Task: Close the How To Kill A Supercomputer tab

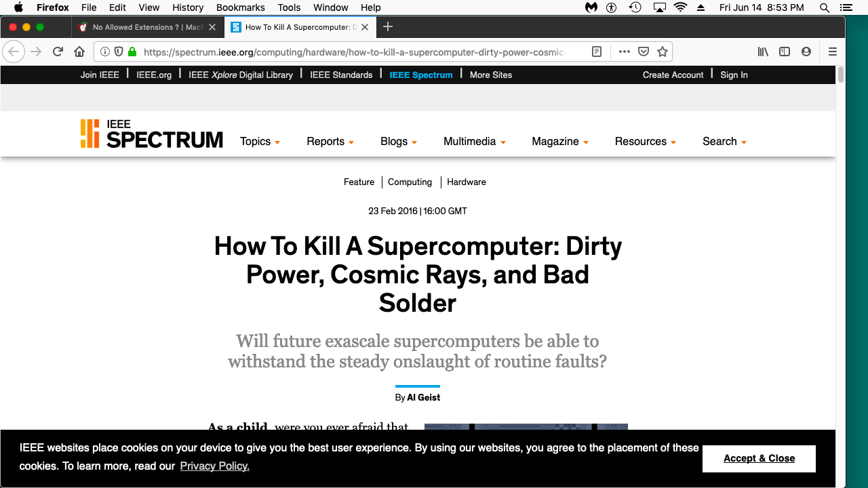Action: coord(366,27)
